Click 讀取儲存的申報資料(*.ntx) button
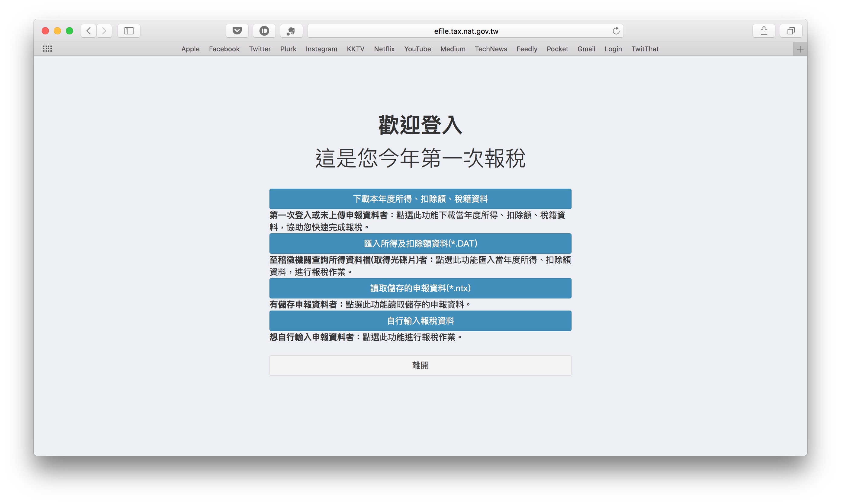The height and width of the screenshot is (504, 841). tap(420, 288)
